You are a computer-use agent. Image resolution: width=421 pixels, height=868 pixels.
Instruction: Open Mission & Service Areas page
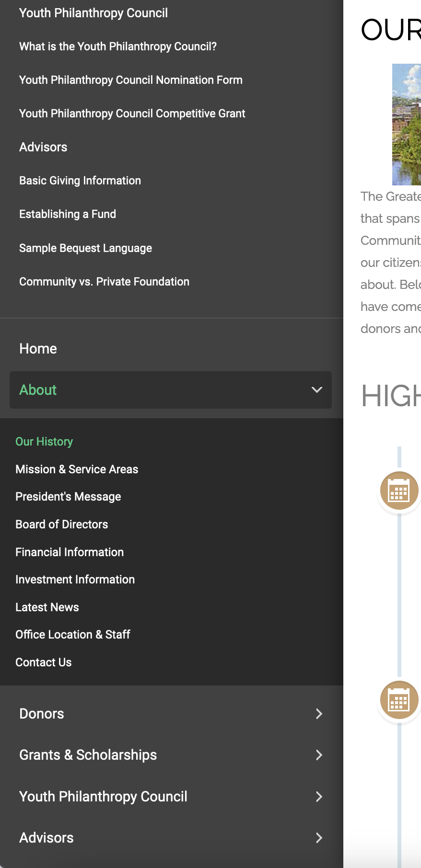coord(77,469)
